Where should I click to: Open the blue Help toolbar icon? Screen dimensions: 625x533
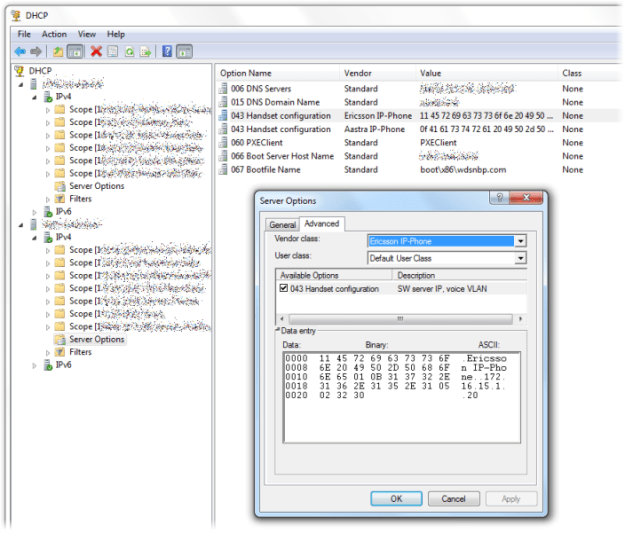[167, 51]
